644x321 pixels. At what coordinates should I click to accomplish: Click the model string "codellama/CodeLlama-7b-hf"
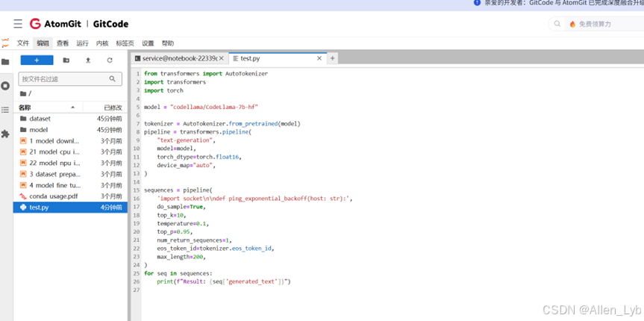[214, 107]
